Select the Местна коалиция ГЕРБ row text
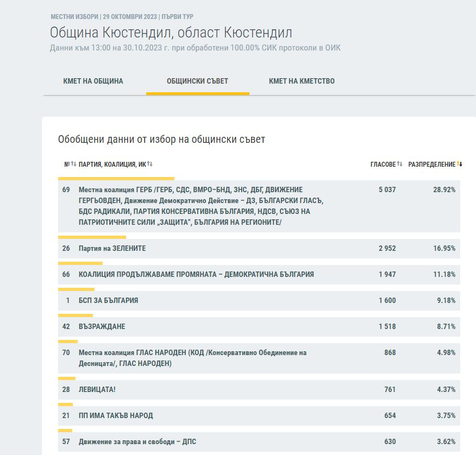 tap(201, 206)
